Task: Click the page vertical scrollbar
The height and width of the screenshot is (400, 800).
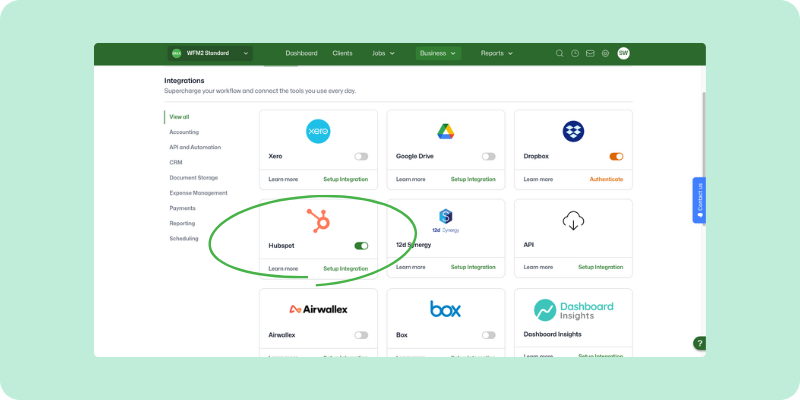Action: (x=704, y=158)
